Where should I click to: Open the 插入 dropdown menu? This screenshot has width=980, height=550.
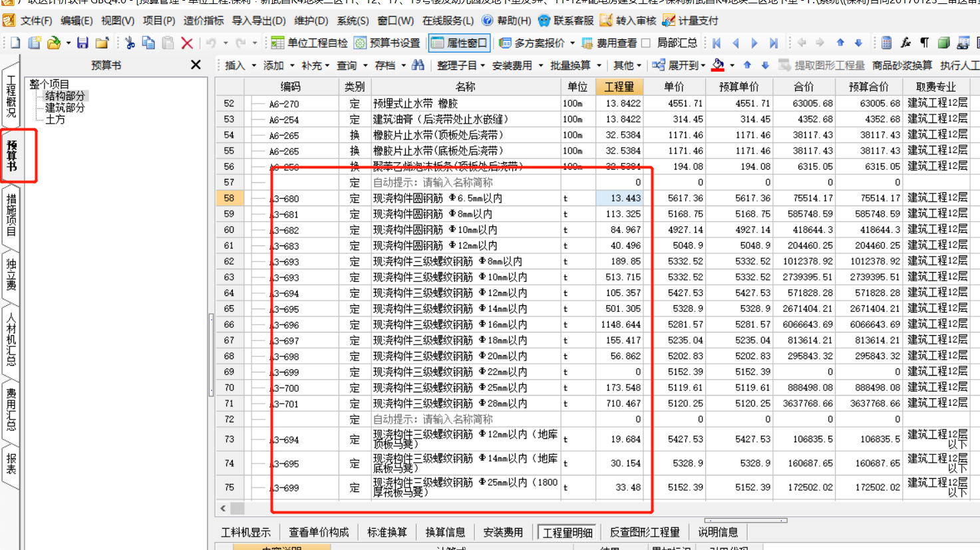[235, 66]
